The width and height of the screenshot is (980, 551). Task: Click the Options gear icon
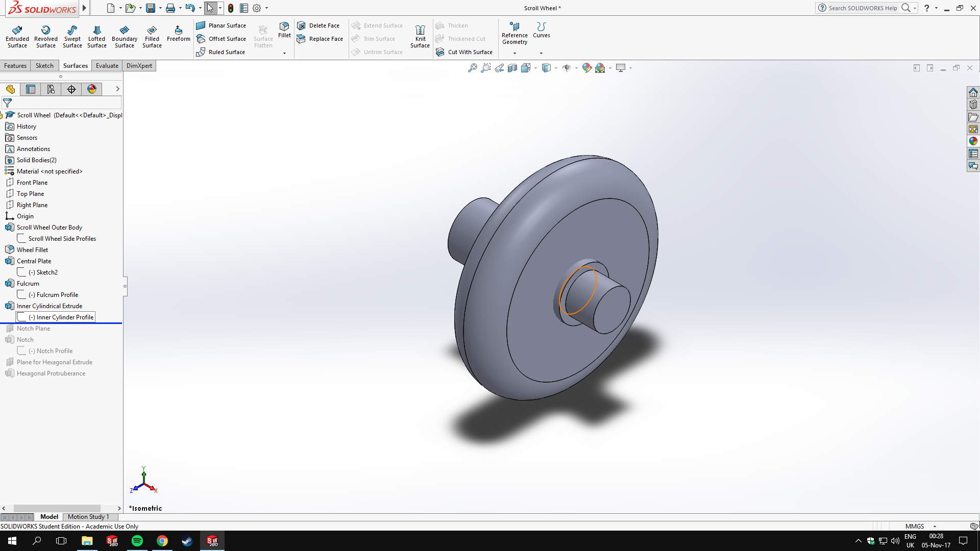(257, 8)
